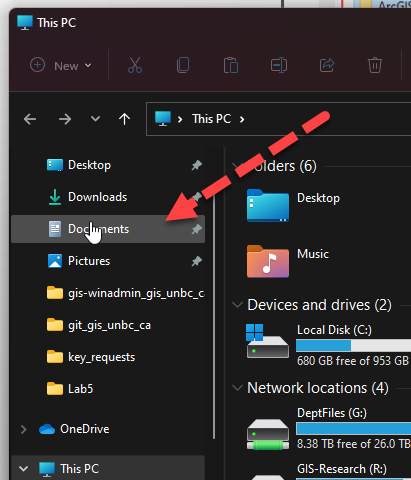Click the Paste clipboard icon
The image size is (411, 480).
click(231, 65)
